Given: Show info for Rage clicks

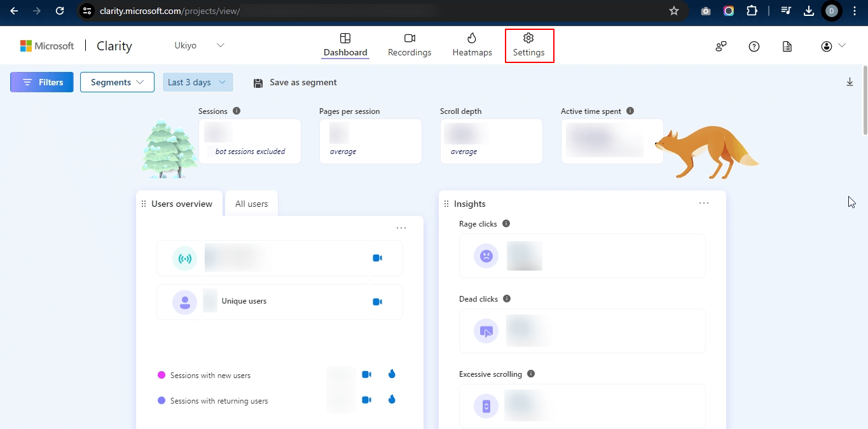Looking at the screenshot, I should [x=506, y=223].
